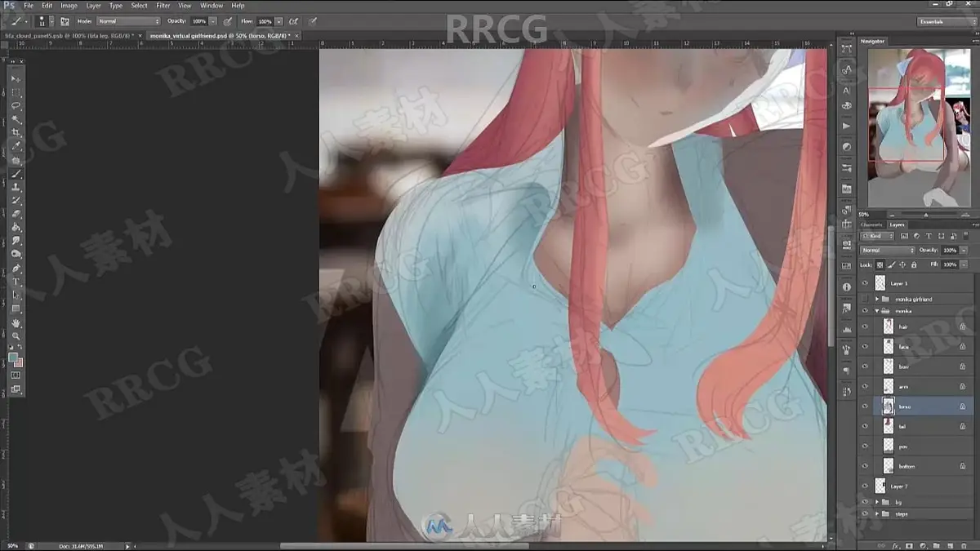Viewport: 980px width, 551px height.
Task: Select the Move tool
Action: click(x=16, y=79)
